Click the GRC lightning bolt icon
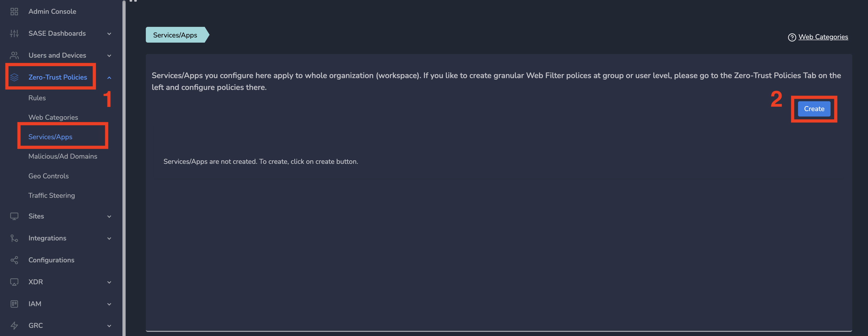868x336 pixels. [x=14, y=326]
